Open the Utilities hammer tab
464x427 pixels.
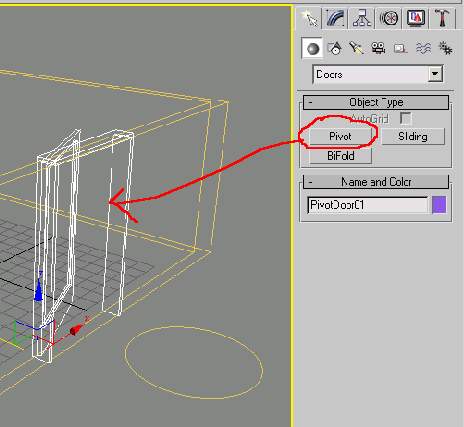[442, 18]
